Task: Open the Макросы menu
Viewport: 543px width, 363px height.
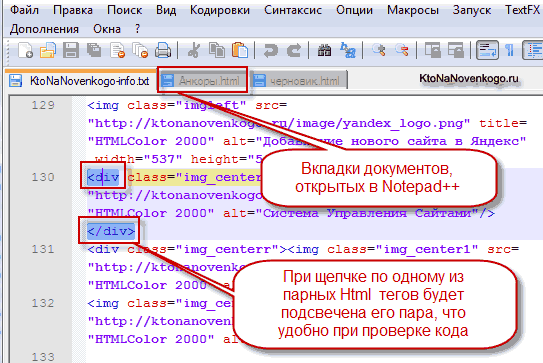Action: click(x=413, y=10)
